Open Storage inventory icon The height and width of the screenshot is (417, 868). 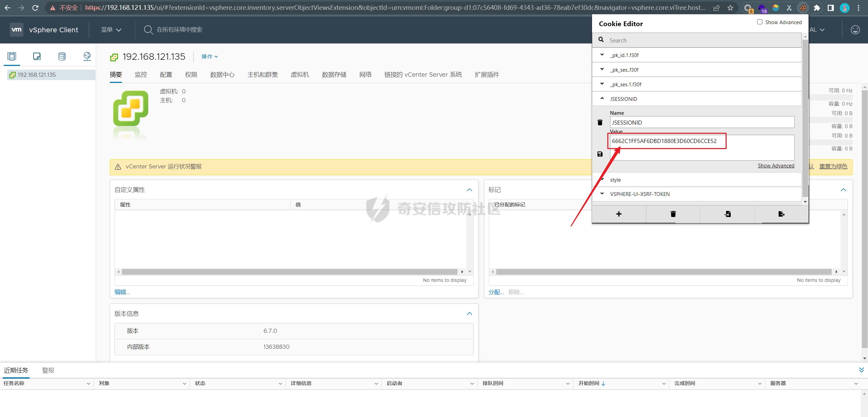point(62,56)
